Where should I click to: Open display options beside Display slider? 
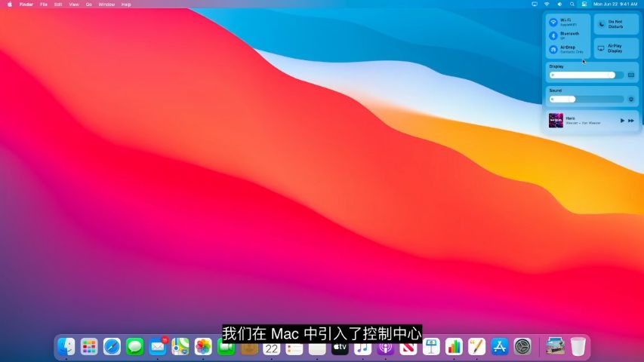point(631,75)
